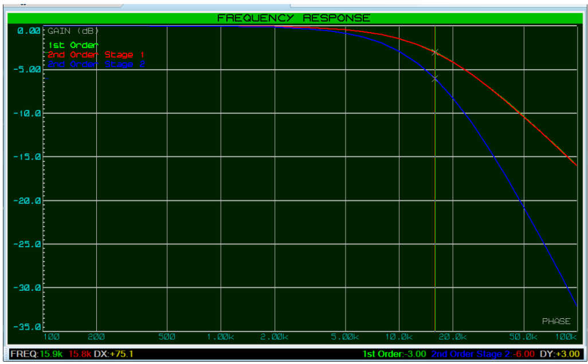
Task: Click the FREQUENCY RESPONSE graph title bar
Action: click(293, 18)
